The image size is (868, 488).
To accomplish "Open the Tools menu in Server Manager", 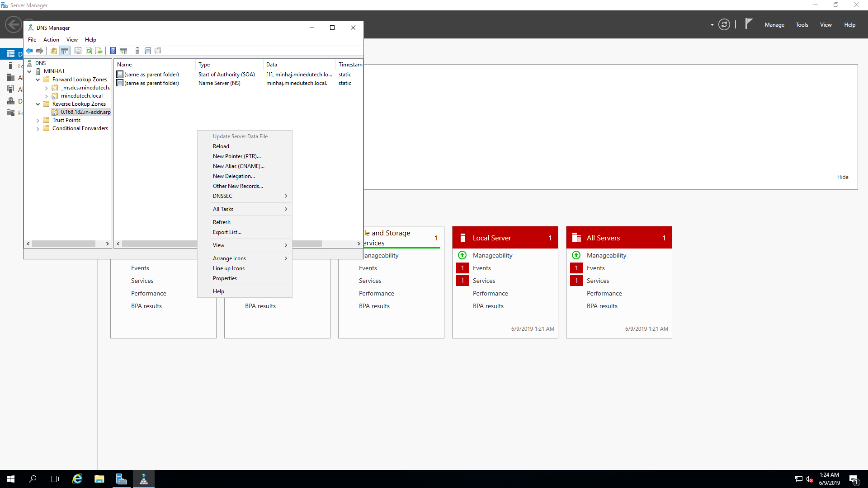I will point(802,25).
